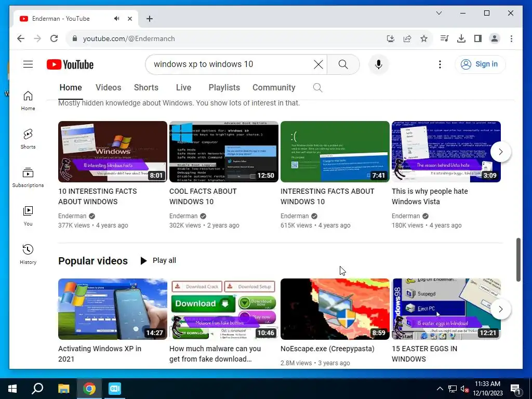This screenshot has height=399, width=532.
Task: Open the notification center icon
Action: [x=516, y=389]
